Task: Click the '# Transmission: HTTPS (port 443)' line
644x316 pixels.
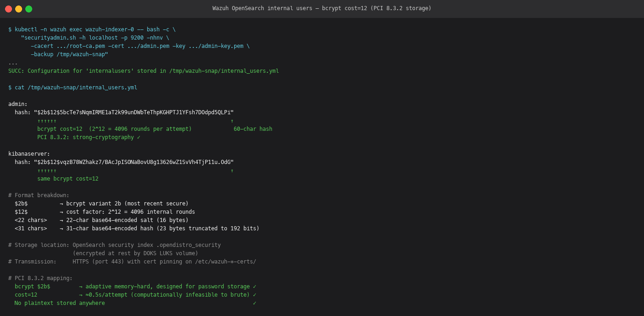Action: point(132,262)
